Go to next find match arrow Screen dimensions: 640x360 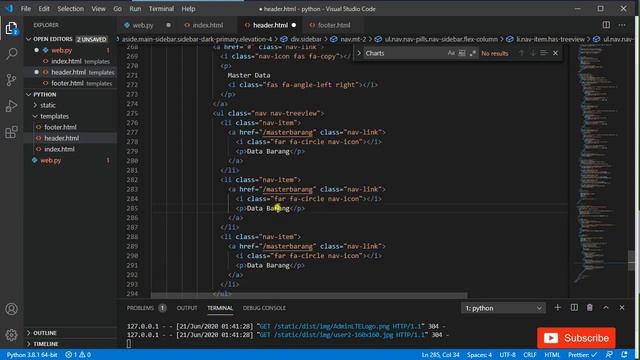pos(533,53)
